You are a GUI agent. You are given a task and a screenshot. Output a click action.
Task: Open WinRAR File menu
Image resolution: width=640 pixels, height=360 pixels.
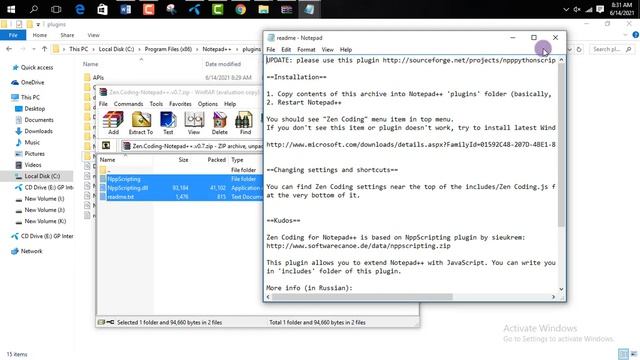pos(103,104)
